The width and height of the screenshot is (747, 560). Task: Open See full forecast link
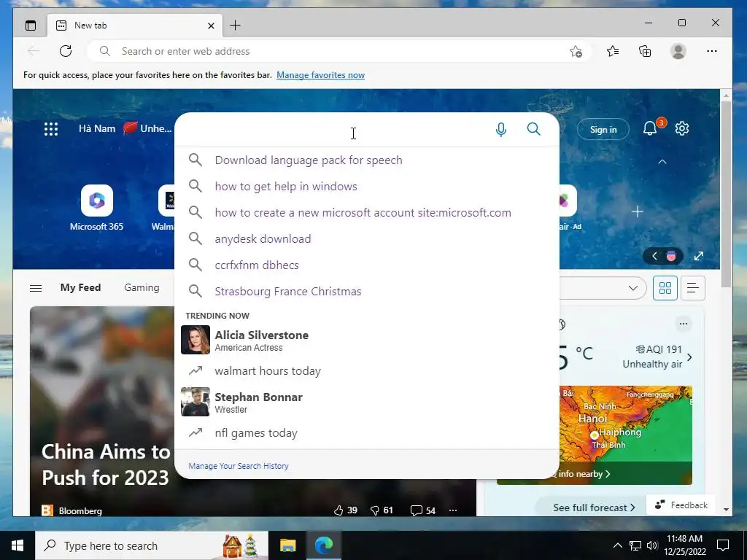pos(594,507)
